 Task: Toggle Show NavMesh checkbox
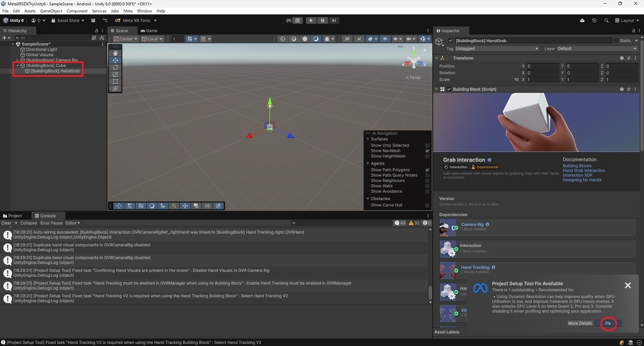coord(427,151)
